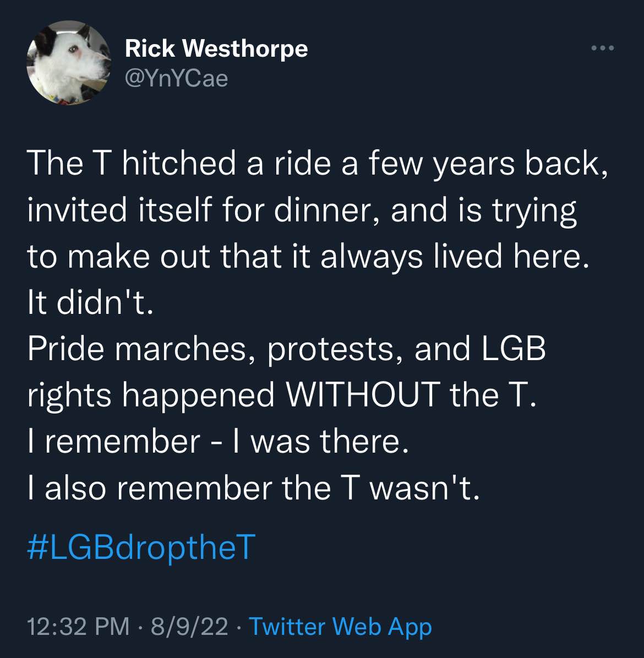Click the Twitter Web App source link
Viewport: 644px width, 658px height.
(x=340, y=627)
